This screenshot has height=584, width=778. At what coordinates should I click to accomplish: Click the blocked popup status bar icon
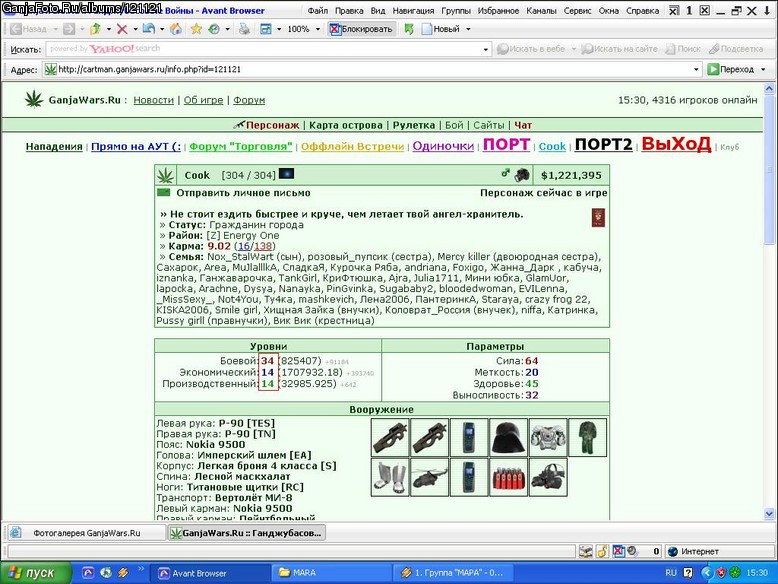[618, 551]
